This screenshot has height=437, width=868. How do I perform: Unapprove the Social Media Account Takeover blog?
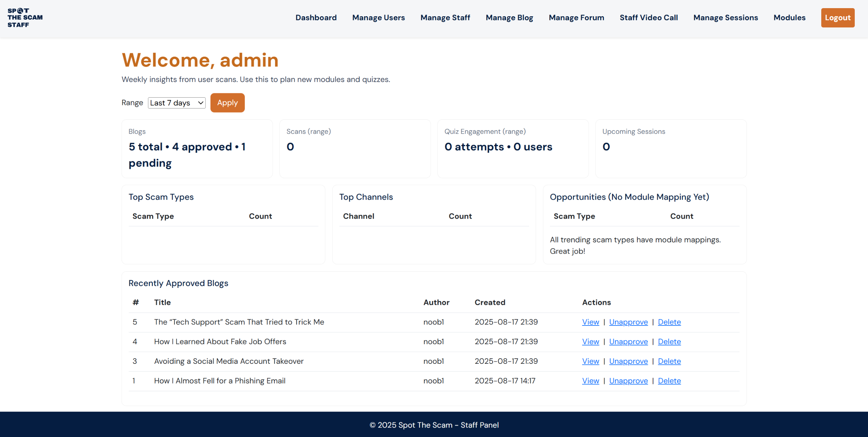pyautogui.click(x=628, y=361)
